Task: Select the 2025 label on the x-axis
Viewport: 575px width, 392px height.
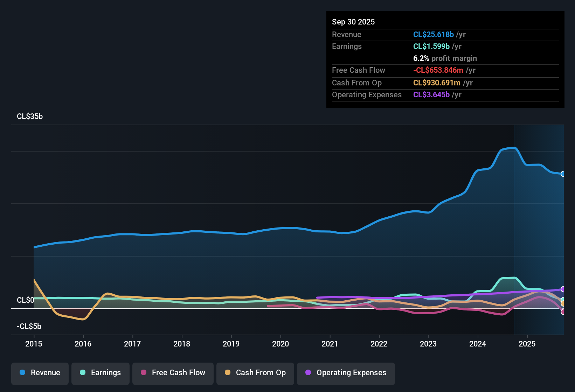Action: point(527,344)
